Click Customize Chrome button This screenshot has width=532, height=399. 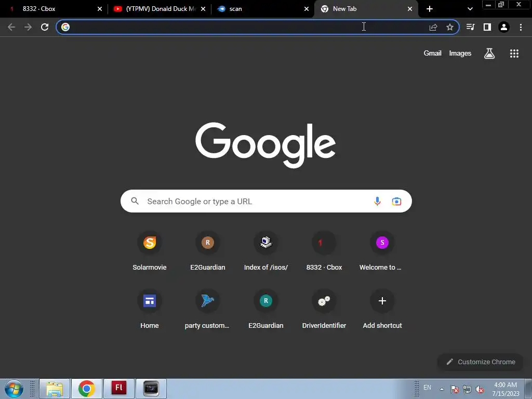click(x=481, y=362)
